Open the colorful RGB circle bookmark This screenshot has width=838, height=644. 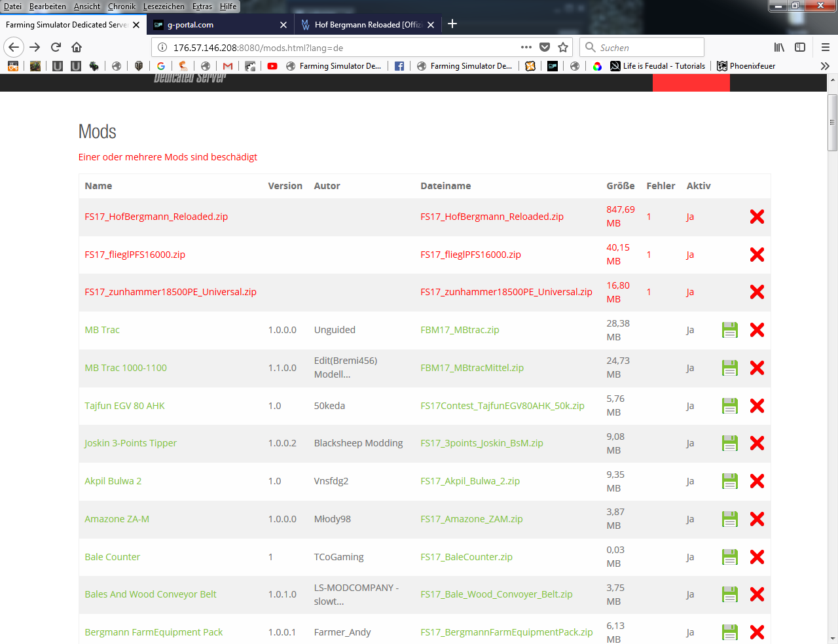[x=597, y=66]
